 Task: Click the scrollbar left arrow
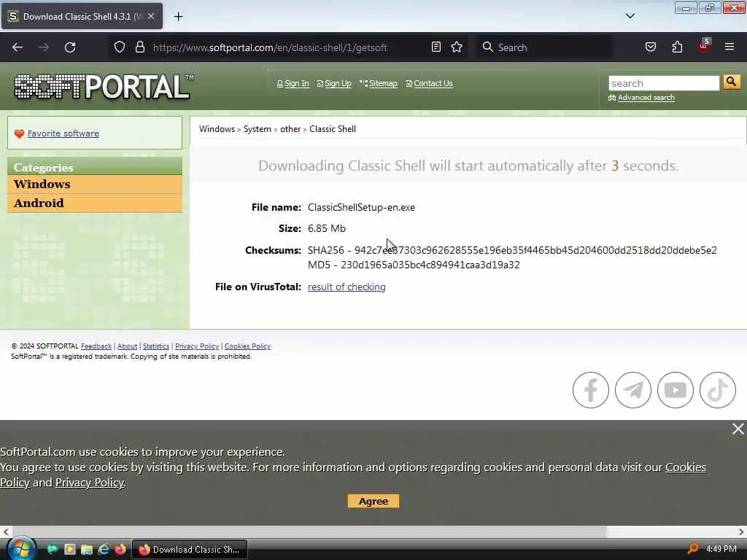tap(6, 532)
